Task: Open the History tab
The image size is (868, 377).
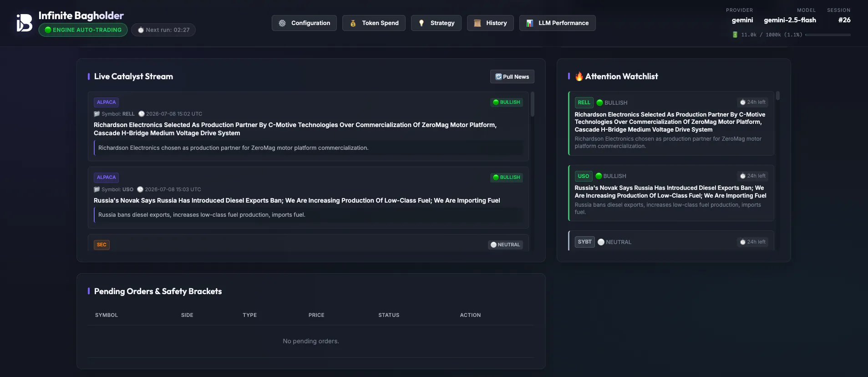Action: pos(490,23)
